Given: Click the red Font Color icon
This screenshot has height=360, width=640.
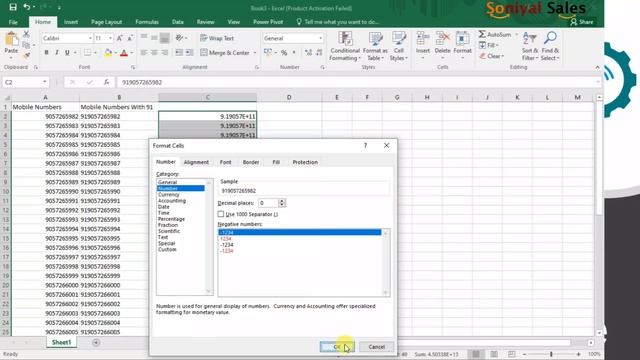Looking at the screenshot, I should click(124, 53).
